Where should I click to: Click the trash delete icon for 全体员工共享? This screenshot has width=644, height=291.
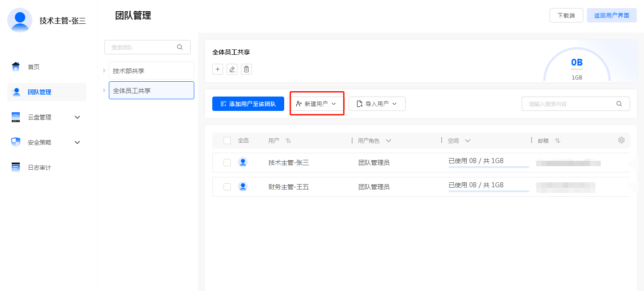coord(246,69)
